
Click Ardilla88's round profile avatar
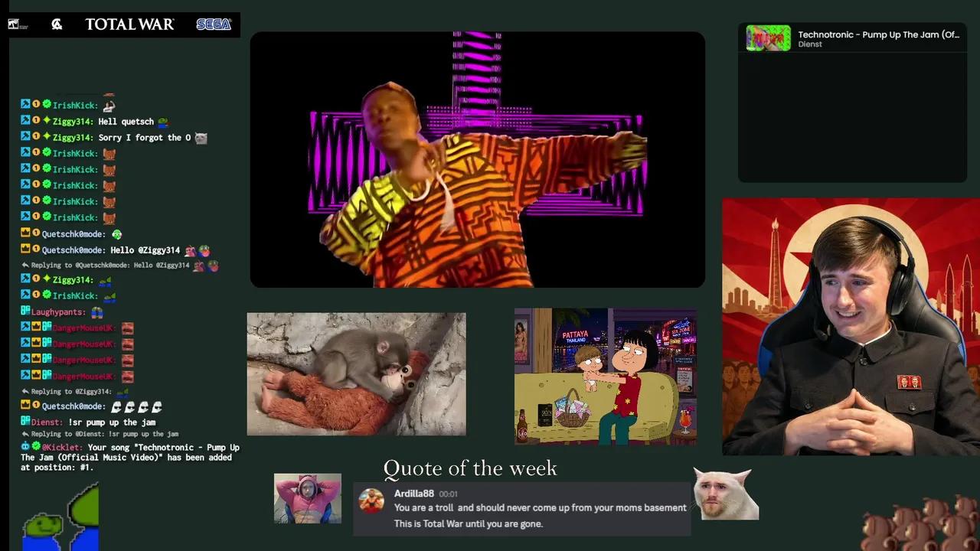coord(371,500)
